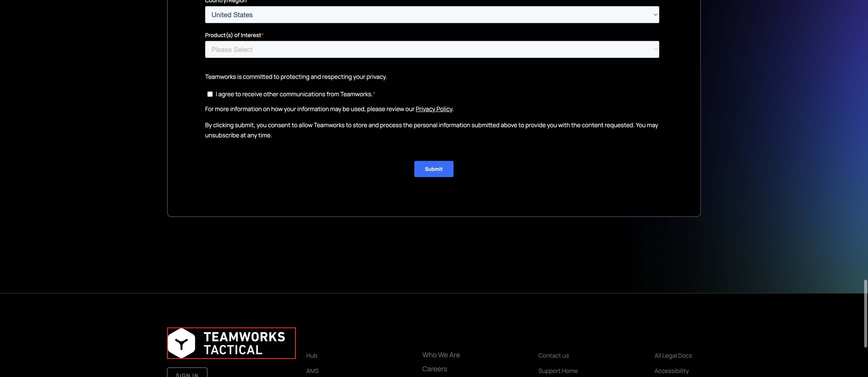View All Legal Docs link
The width and height of the screenshot is (868, 377).
tap(673, 355)
